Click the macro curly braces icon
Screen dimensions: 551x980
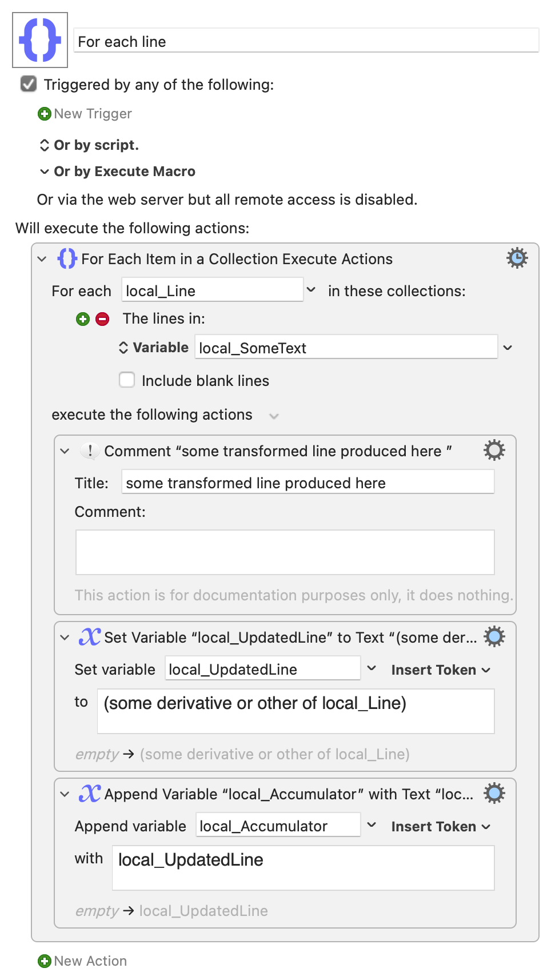pos(40,40)
